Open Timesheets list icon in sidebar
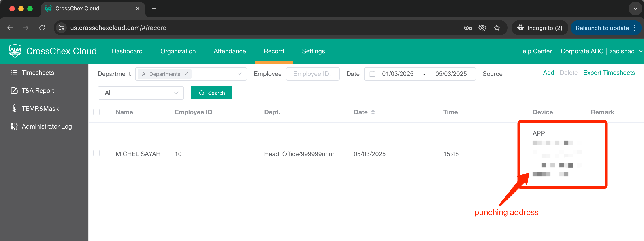644x241 pixels. click(x=14, y=73)
